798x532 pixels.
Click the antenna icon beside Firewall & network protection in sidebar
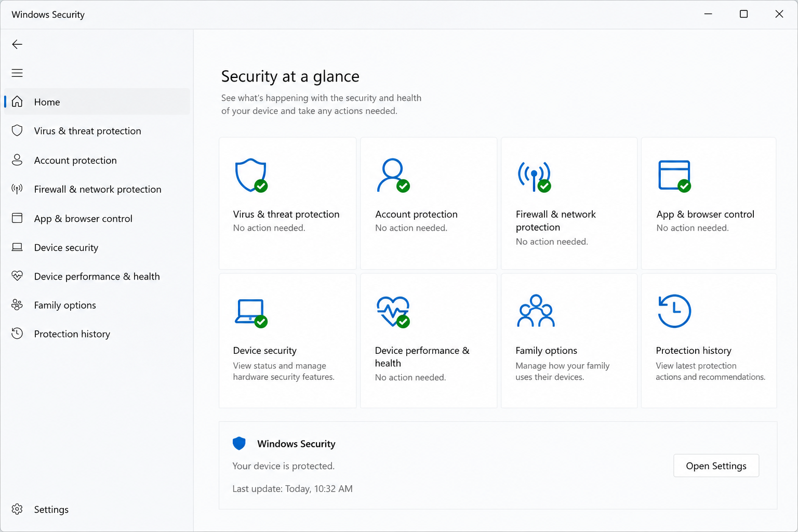click(17, 189)
